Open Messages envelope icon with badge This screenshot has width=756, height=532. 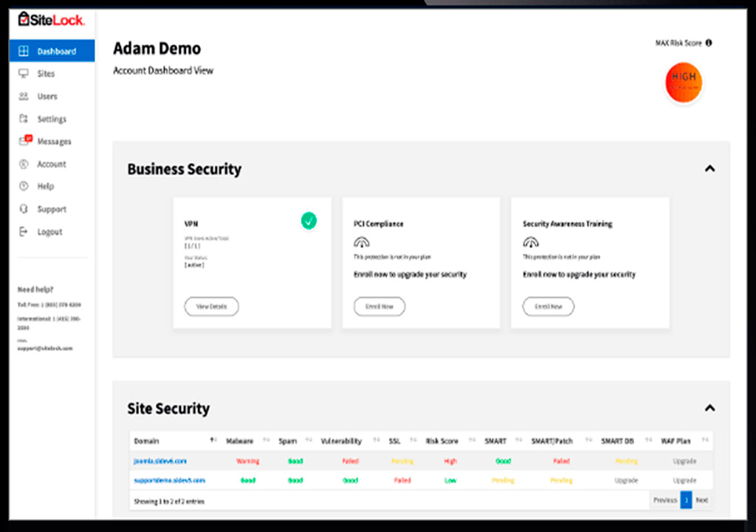tap(24, 141)
